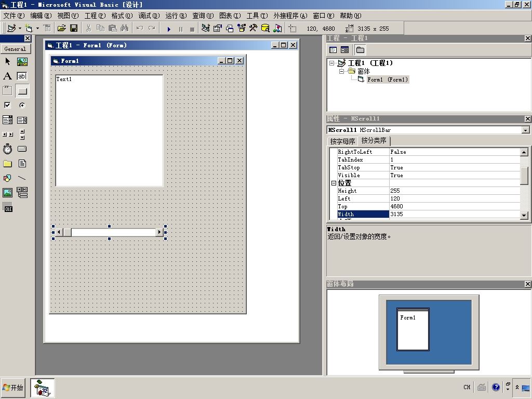Viewport: 532px width, 399px height.
Task: Select the DriveListBox control tool
Action: (22, 149)
